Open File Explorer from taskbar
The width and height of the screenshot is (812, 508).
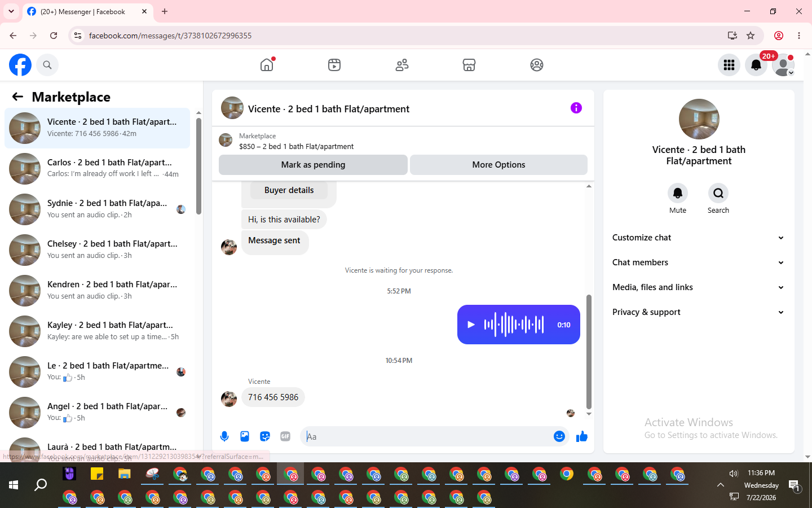click(x=125, y=474)
